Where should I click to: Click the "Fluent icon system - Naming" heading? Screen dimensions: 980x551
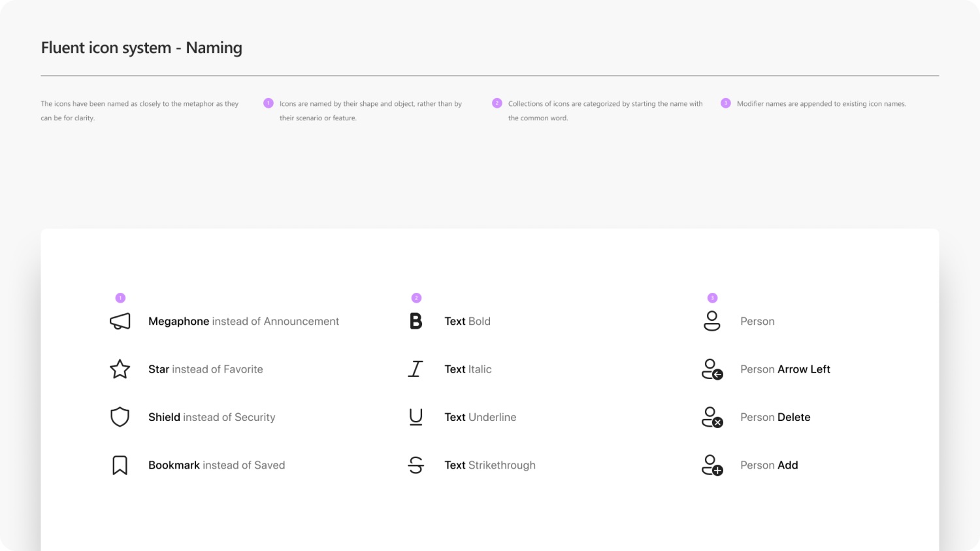click(142, 48)
